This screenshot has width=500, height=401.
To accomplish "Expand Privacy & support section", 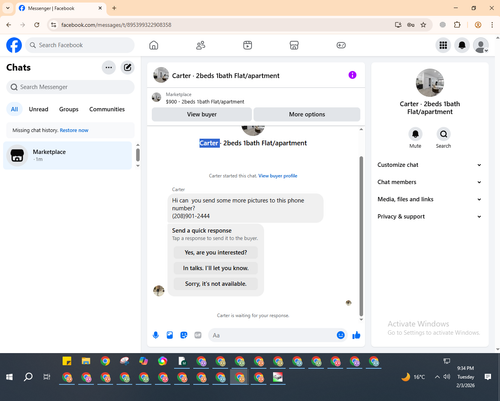I will point(429,217).
